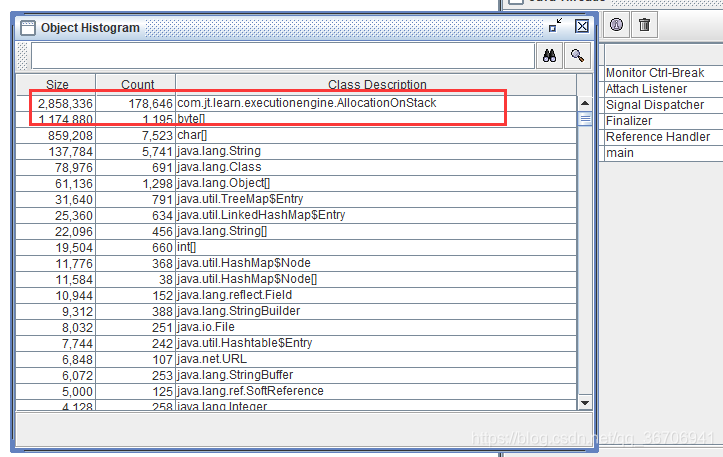Screen dimensions: 723x457
Task: Click the scrollbar up arrow
Action: pos(585,103)
